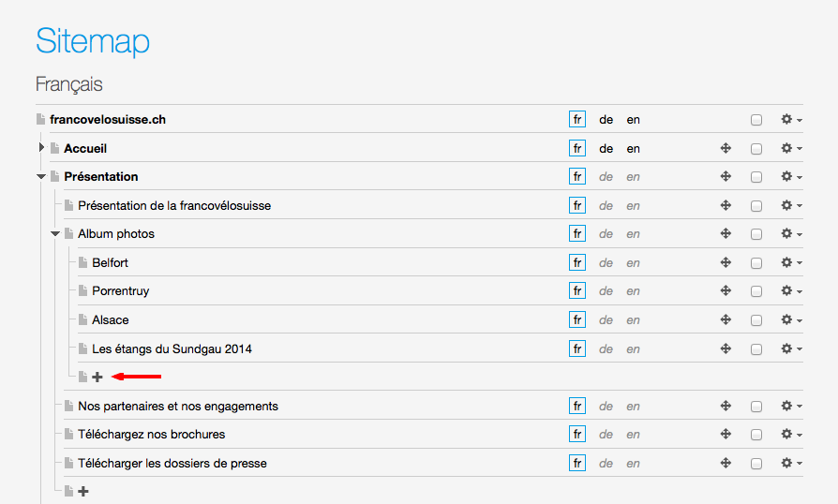The image size is (838, 504).
Task: Click the plus icon below Présentation pages
Action: point(83,491)
